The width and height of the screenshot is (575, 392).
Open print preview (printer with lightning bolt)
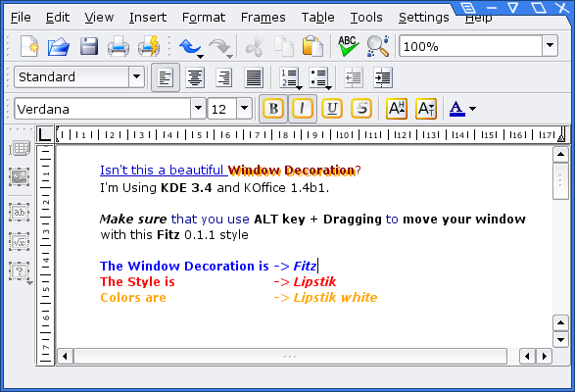click(149, 47)
